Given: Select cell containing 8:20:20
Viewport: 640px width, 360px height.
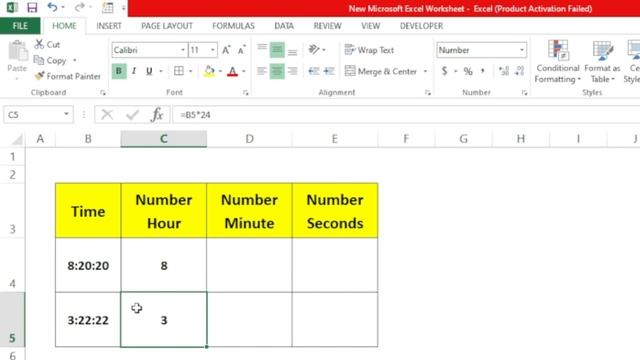Looking at the screenshot, I should point(88,265).
